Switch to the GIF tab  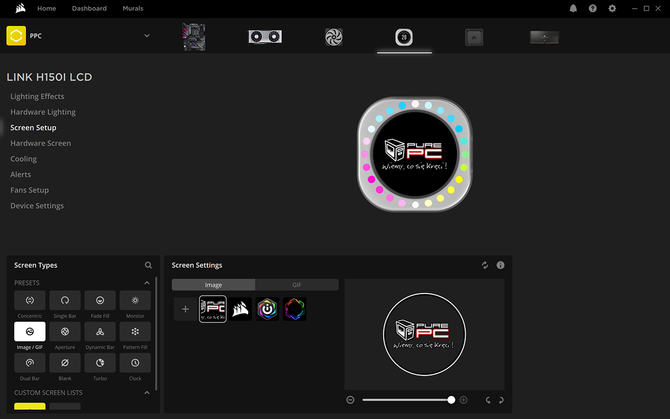coord(297,285)
